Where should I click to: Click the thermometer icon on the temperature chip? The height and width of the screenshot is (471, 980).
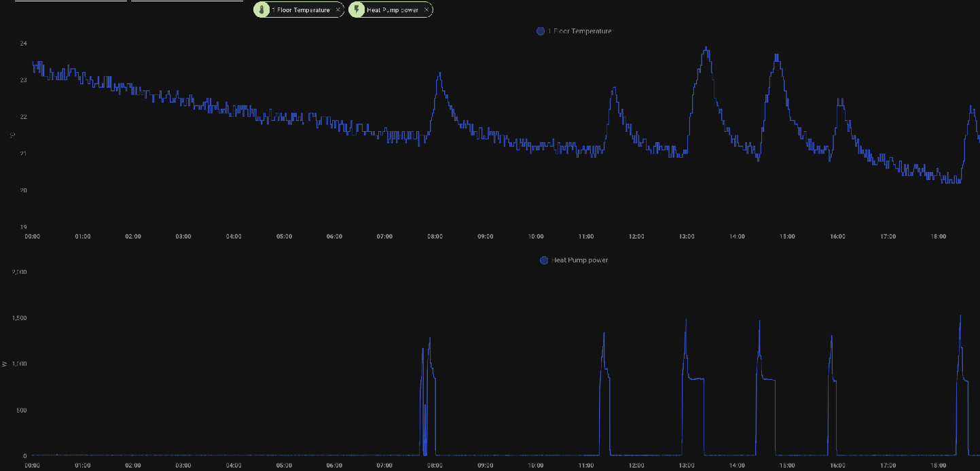(x=262, y=10)
